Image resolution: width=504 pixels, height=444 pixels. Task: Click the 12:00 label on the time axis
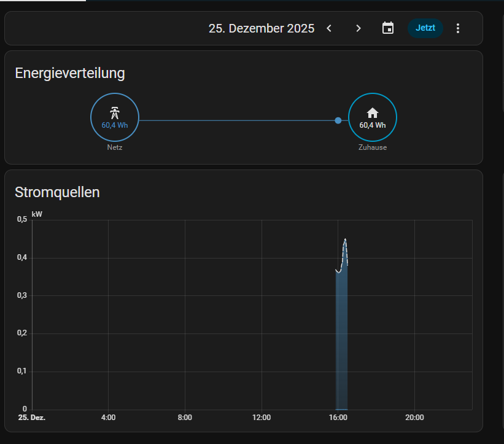[262, 418]
